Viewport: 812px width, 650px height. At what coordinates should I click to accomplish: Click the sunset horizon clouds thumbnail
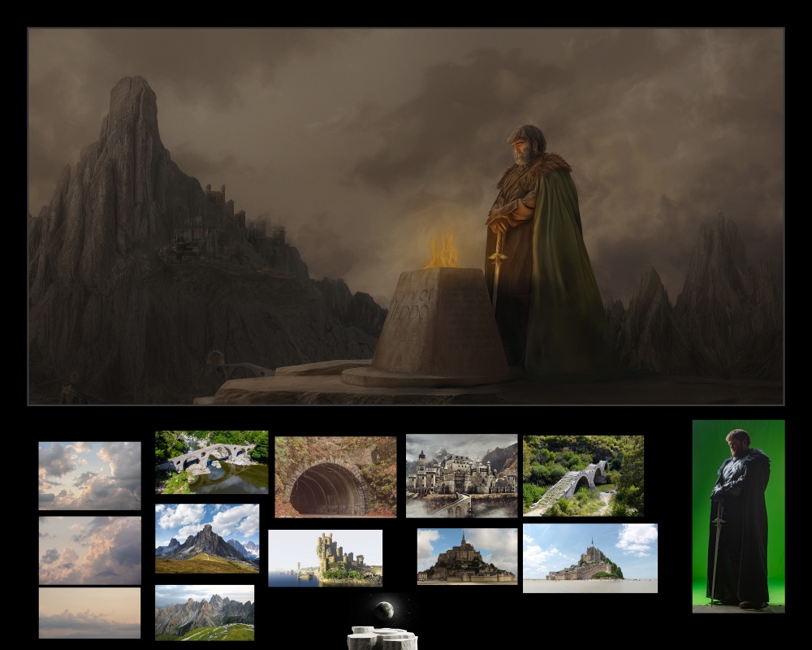click(x=89, y=613)
